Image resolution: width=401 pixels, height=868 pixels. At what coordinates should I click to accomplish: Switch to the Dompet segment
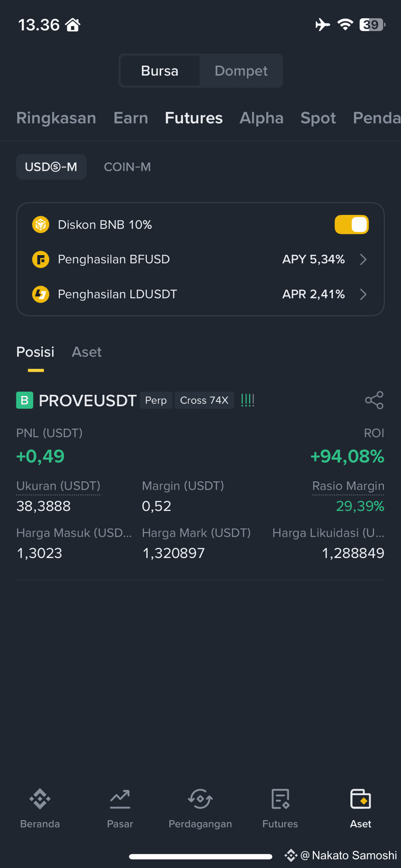[x=241, y=71]
